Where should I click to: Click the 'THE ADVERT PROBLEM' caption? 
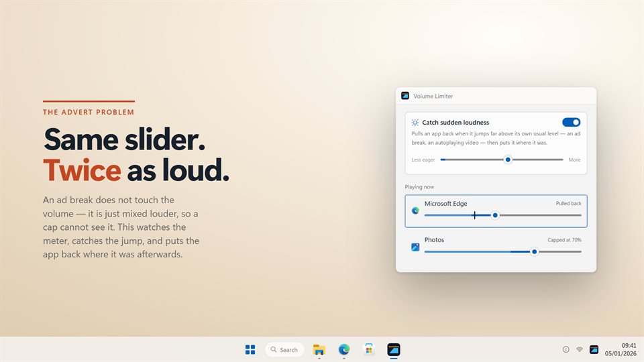point(89,112)
